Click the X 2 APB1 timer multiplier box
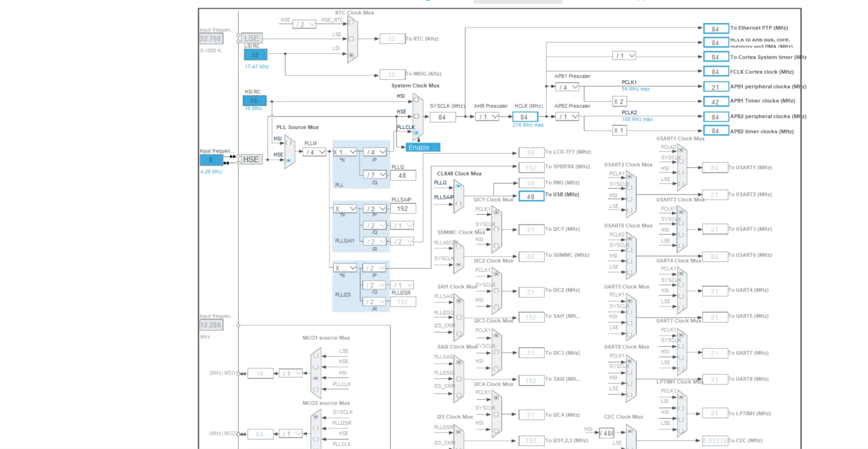 pyautogui.click(x=619, y=101)
